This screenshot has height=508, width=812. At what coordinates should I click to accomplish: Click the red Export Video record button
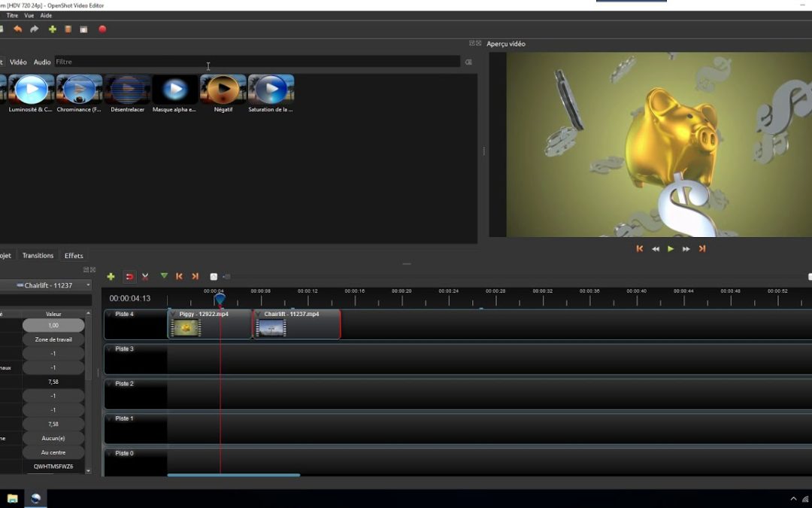coord(102,29)
